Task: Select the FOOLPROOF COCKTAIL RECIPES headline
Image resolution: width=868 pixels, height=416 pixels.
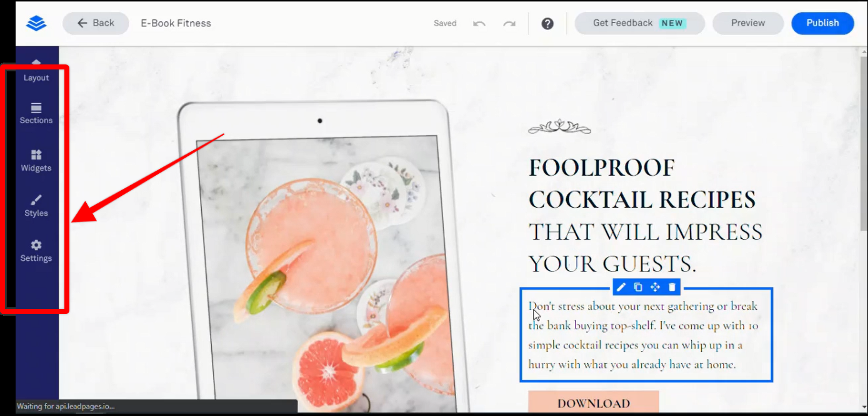Action: (642, 184)
